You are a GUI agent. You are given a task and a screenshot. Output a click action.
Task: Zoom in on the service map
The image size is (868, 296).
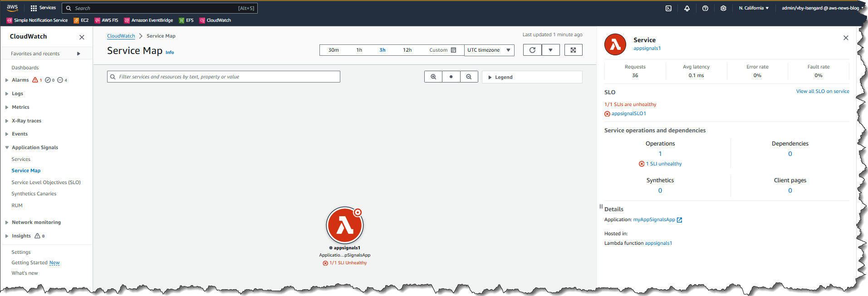[x=433, y=77]
